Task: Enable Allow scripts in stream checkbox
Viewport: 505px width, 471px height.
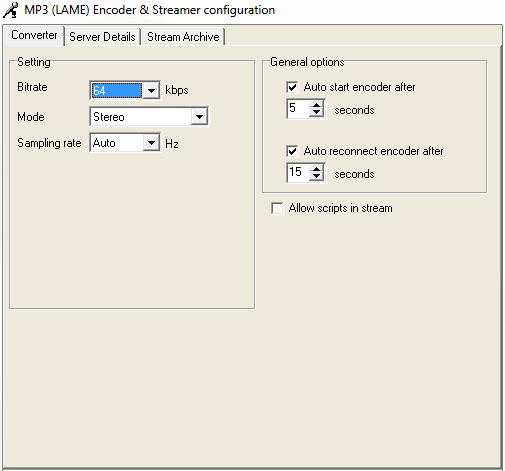Action: pyautogui.click(x=277, y=208)
